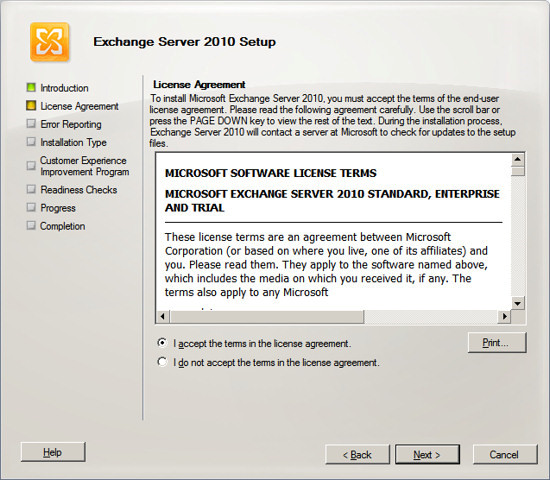Click the Completion step indicator square

[x=31, y=225]
